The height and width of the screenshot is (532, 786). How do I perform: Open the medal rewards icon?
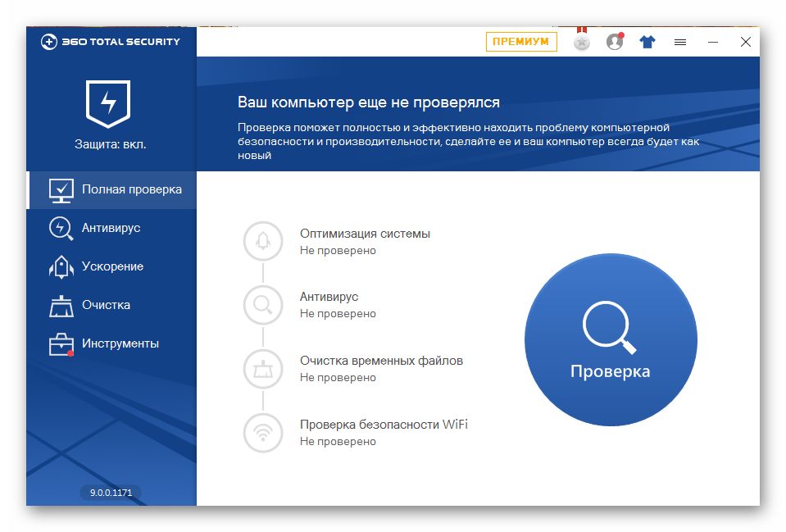coord(582,42)
